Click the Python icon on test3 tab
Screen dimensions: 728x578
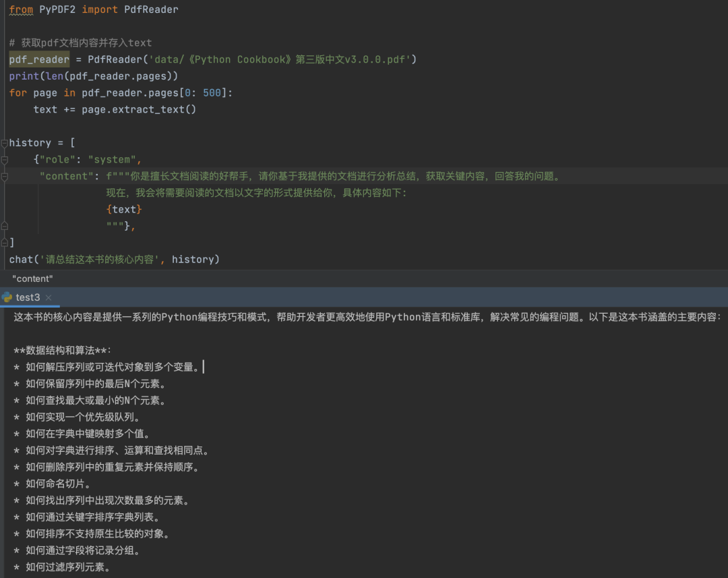[x=7, y=297]
